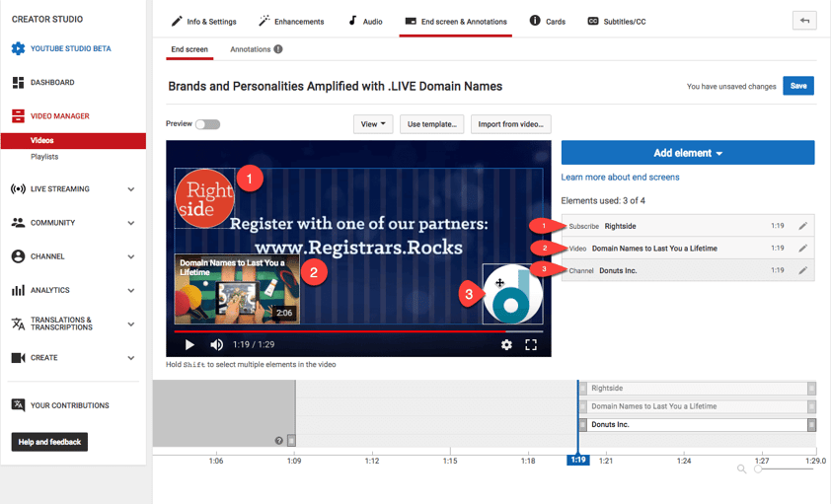Open the View dropdown
Image resolution: width=831 pixels, height=504 pixels.
[373, 124]
